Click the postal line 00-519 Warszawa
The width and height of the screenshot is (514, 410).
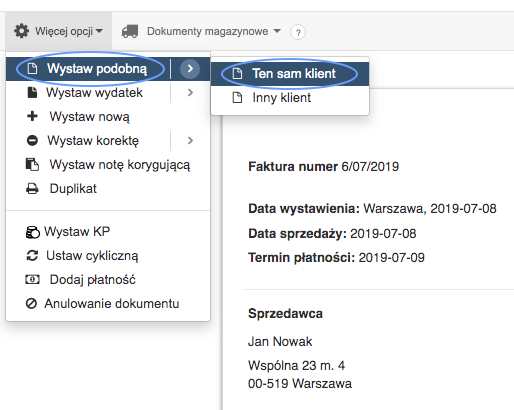coord(300,384)
